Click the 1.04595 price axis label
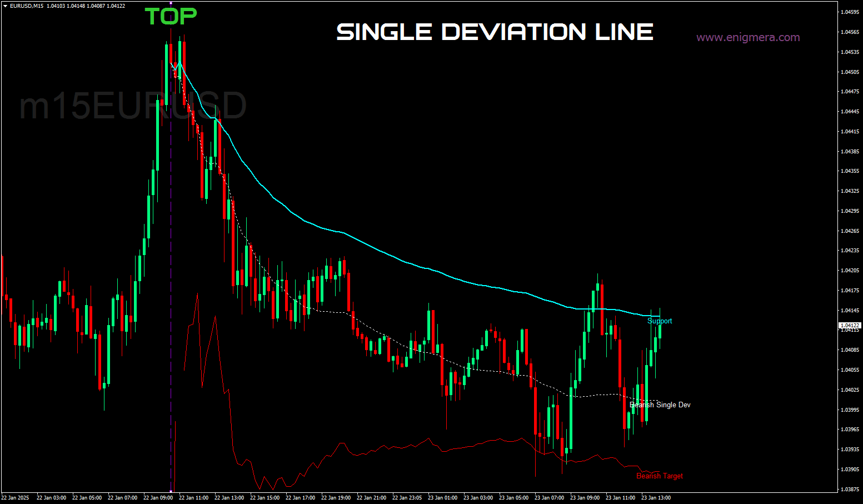863x504 pixels. 850,12
